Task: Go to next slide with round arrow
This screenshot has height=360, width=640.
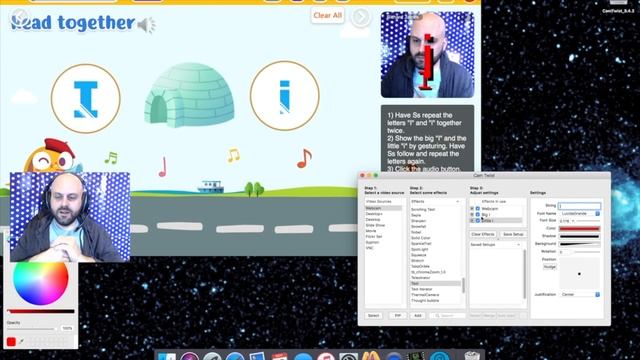Action: 360,17
